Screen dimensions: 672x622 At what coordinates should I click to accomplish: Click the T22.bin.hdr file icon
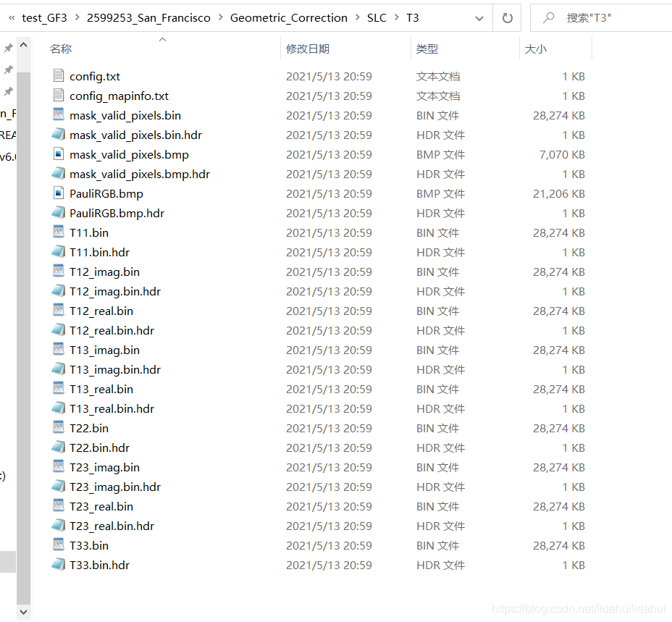tap(59, 447)
